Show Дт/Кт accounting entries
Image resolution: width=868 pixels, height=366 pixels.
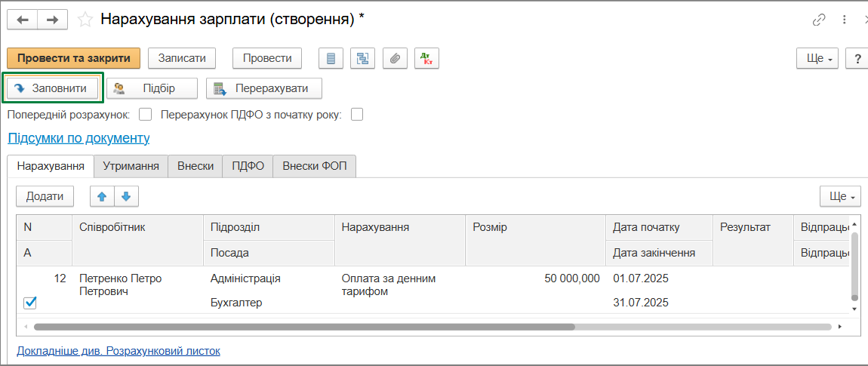click(426, 58)
